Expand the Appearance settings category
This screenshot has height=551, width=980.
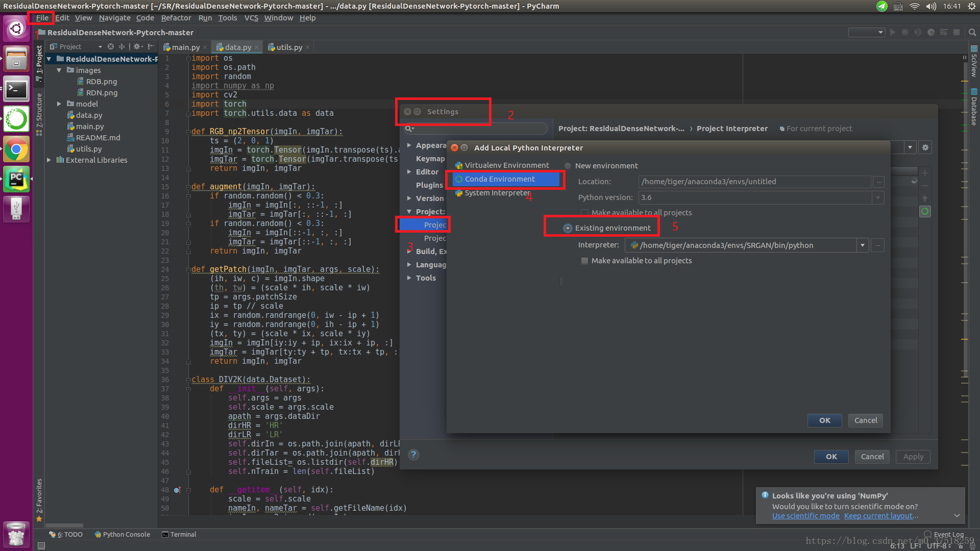click(409, 145)
